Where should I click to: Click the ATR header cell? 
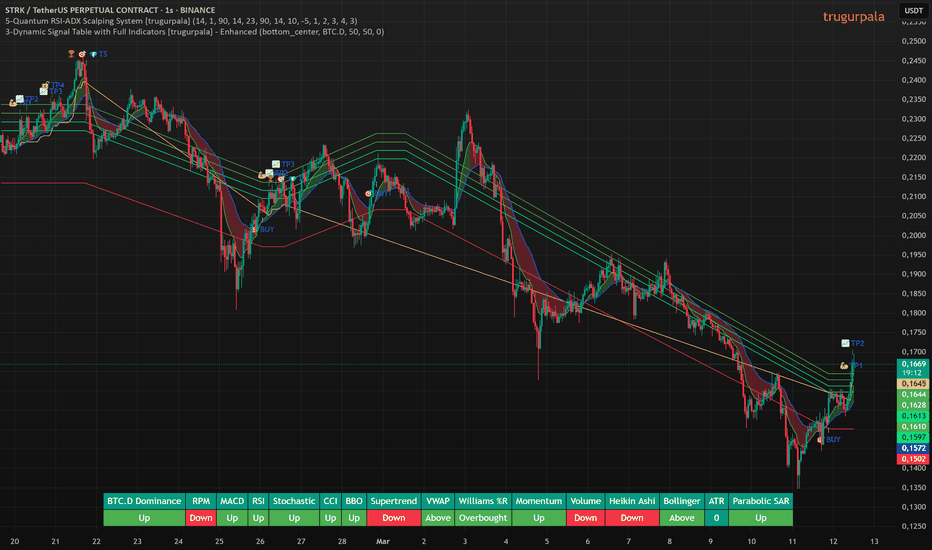click(716, 501)
